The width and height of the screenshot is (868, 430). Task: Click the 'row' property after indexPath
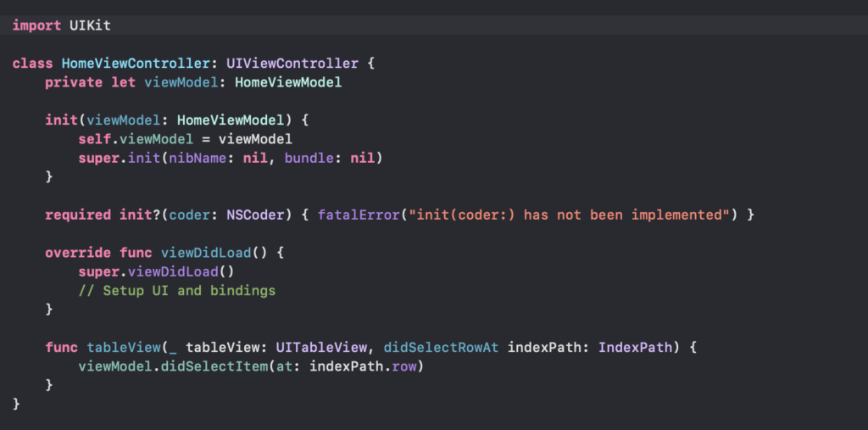[x=403, y=367]
